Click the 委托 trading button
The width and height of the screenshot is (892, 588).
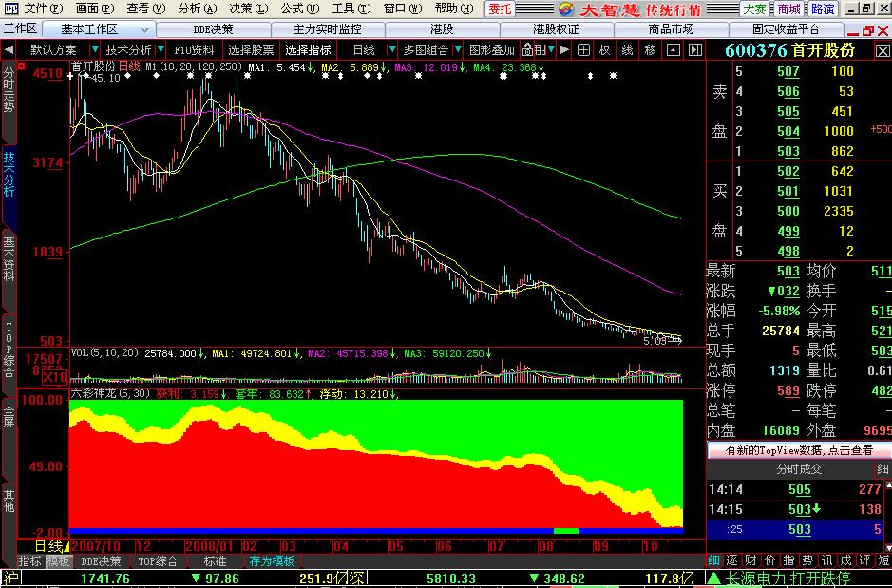[x=500, y=9]
